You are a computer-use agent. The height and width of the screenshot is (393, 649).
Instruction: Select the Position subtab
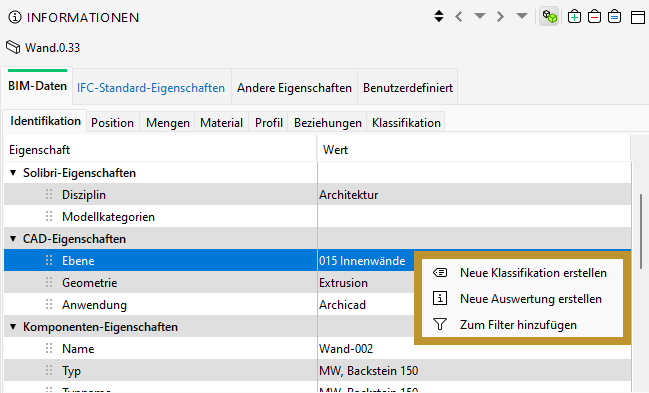point(113,123)
